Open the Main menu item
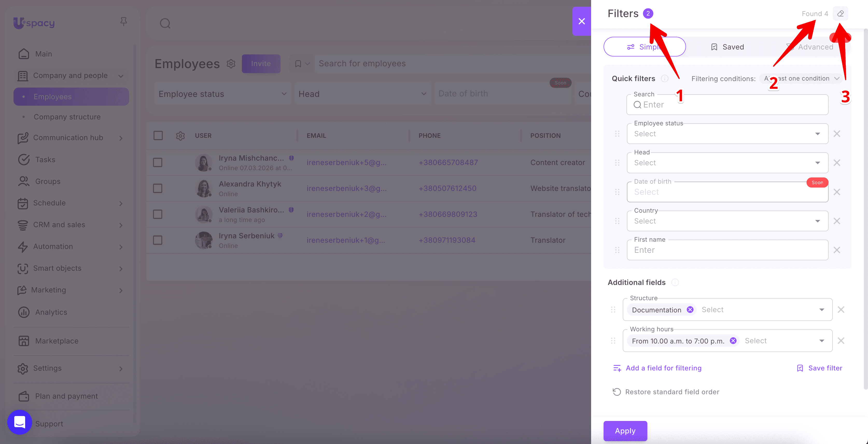Viewport: 868px width, 444px height. pyautogui.click(x=72, y=54)
